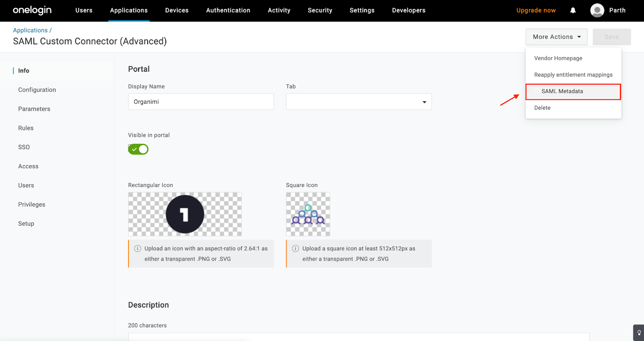Open the Applications top menu

(x=129, y=10)
